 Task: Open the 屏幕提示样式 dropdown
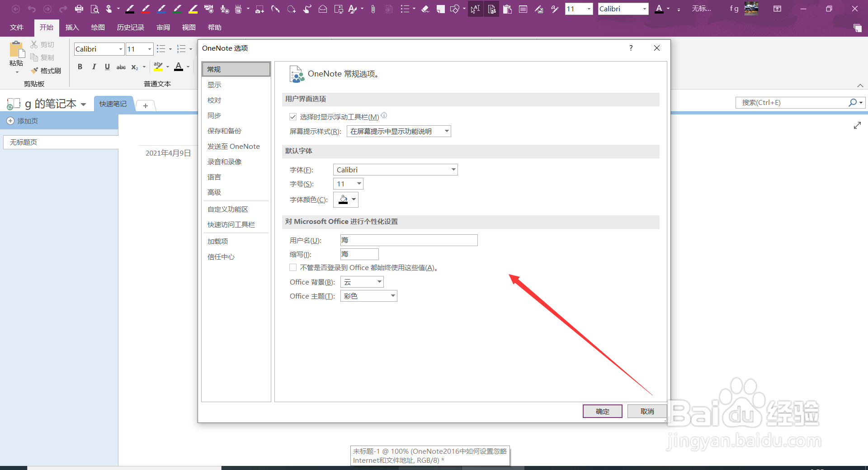coord(399,131)
